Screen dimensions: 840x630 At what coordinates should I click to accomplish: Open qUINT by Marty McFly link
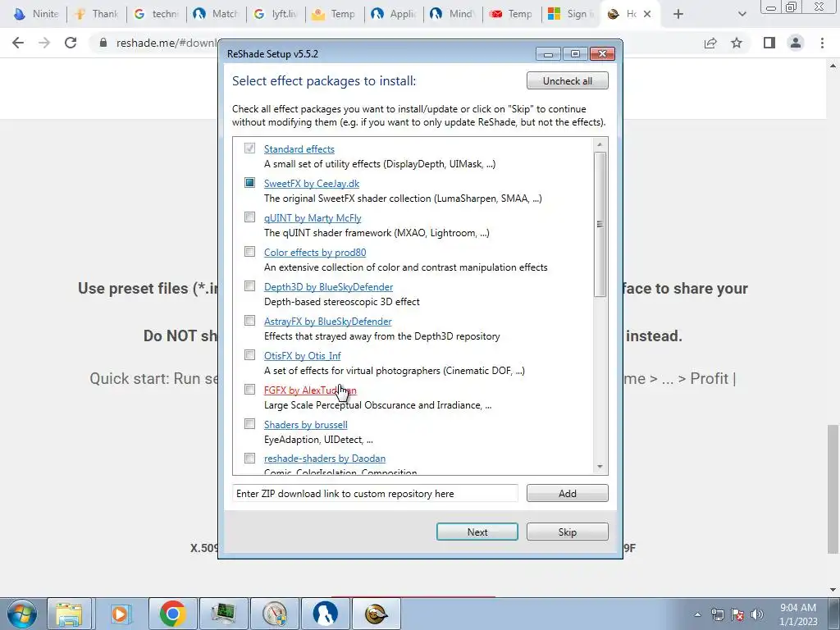(313, 218)
